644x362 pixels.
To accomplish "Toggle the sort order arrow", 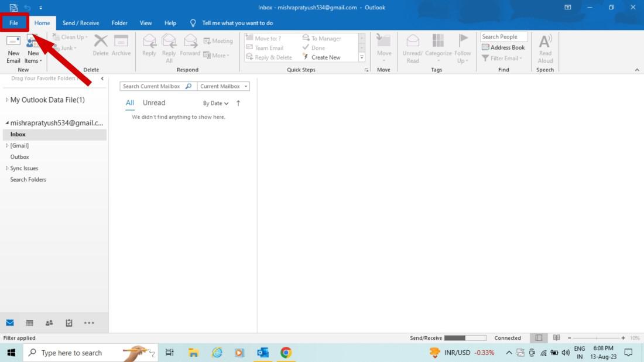I will pos(238,103).
